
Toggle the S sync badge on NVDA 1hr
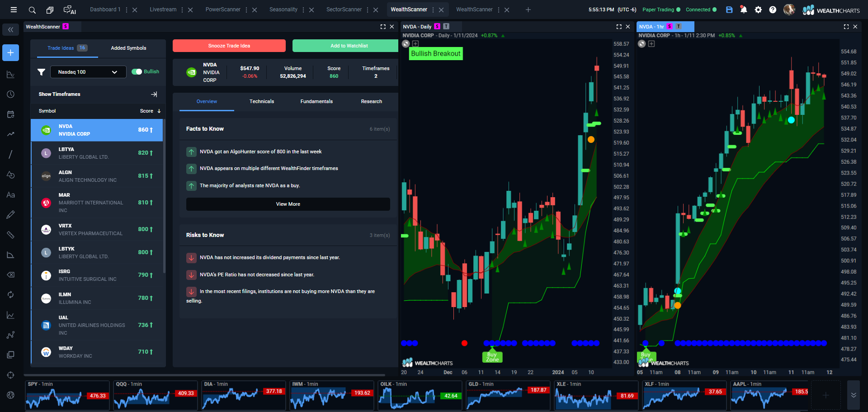point(670,27)
